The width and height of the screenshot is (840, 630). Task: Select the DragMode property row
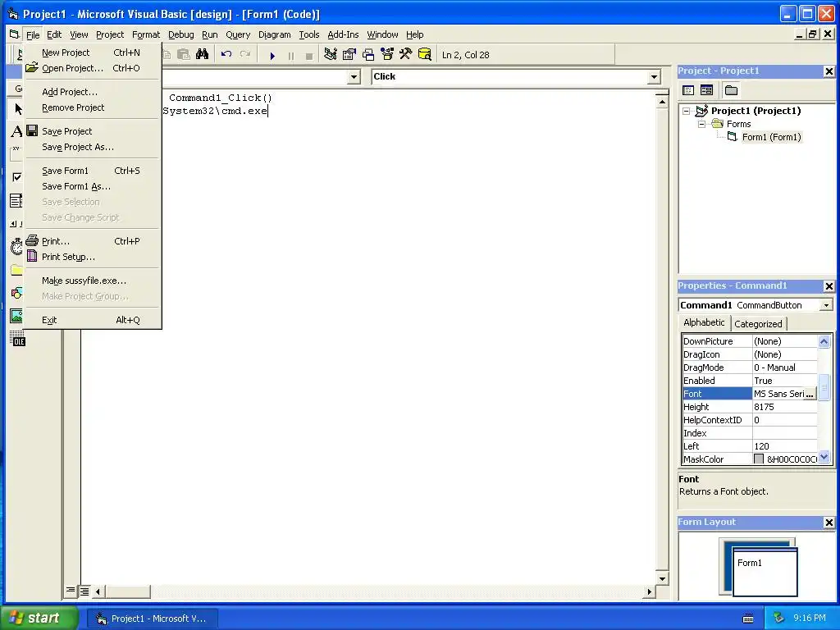[x=750, y=367]
